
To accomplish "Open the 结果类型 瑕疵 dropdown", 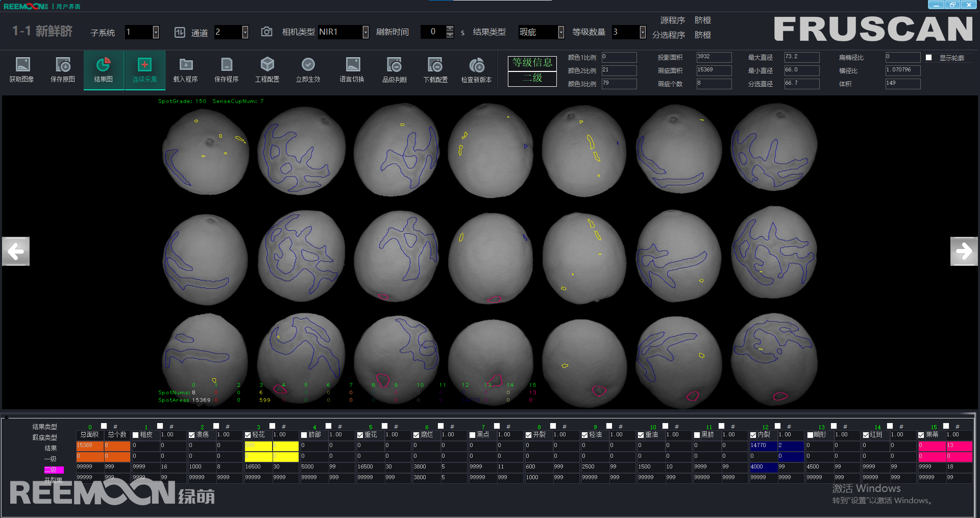I will click(x=561, y=32).
